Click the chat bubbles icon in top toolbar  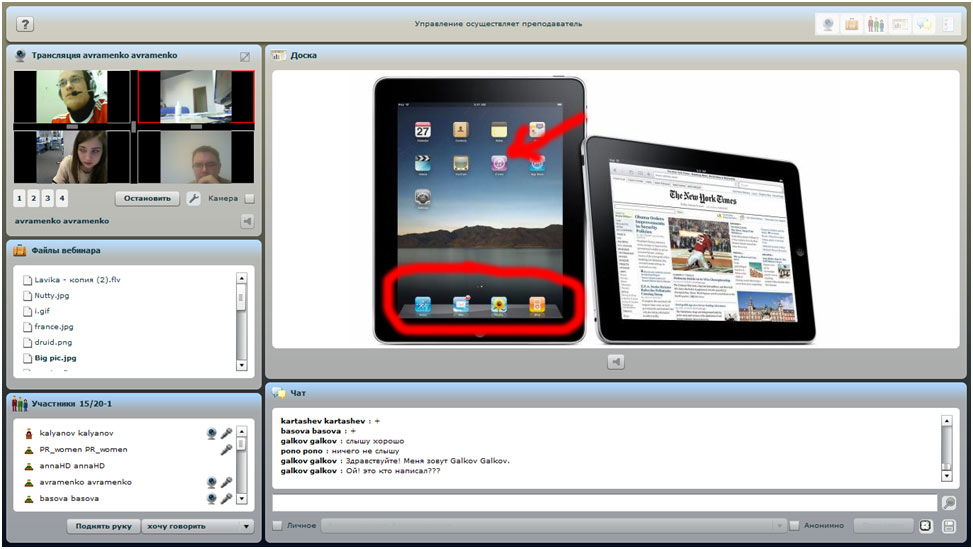pos(924,24)
